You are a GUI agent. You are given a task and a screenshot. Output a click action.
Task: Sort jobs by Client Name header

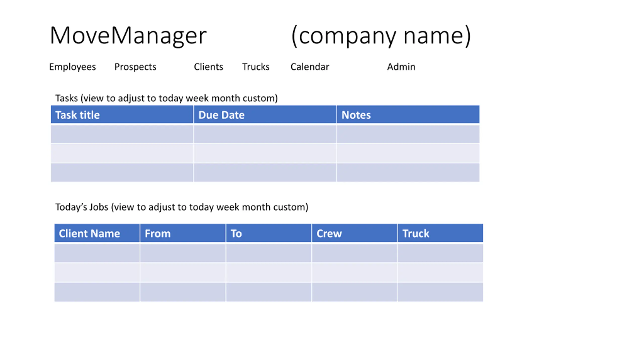point(97,233)
